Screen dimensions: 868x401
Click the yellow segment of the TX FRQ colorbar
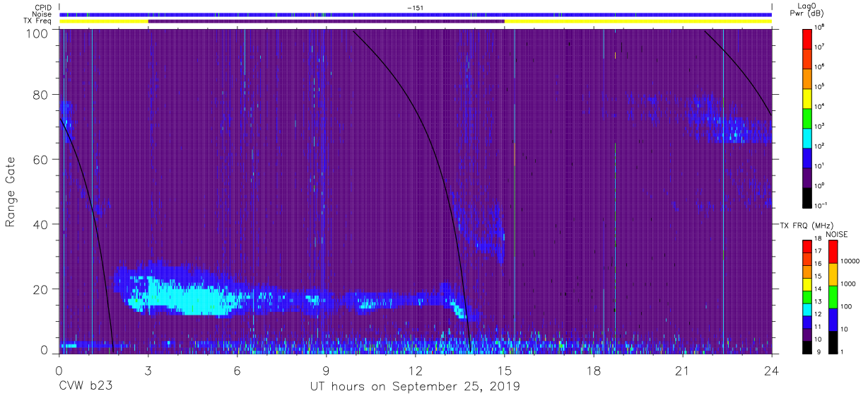808,284
